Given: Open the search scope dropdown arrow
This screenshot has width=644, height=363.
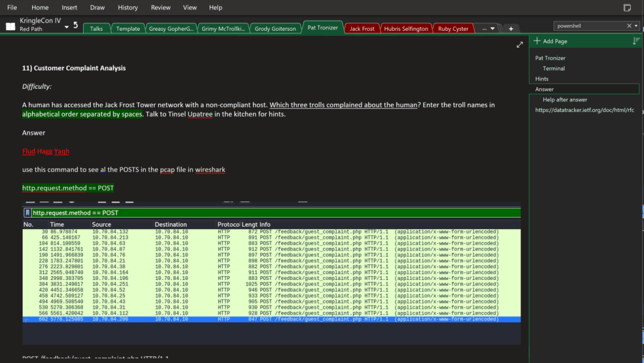Looking at the screenshot, I should point(636,26).
